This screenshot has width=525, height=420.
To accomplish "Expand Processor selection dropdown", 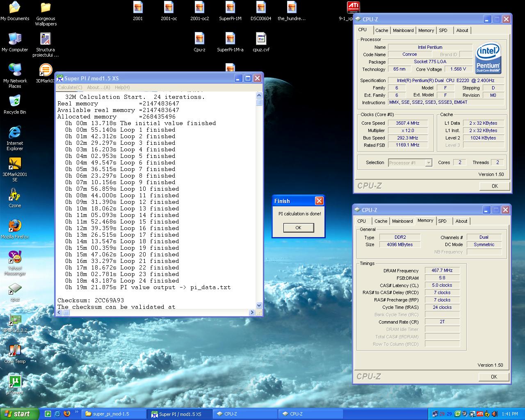I will 429,163.
